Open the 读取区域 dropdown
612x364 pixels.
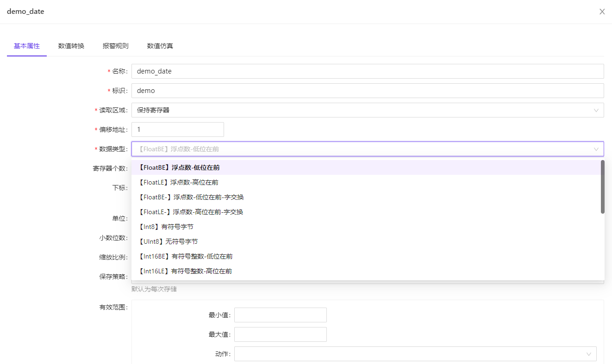click(x=368, y=110)
